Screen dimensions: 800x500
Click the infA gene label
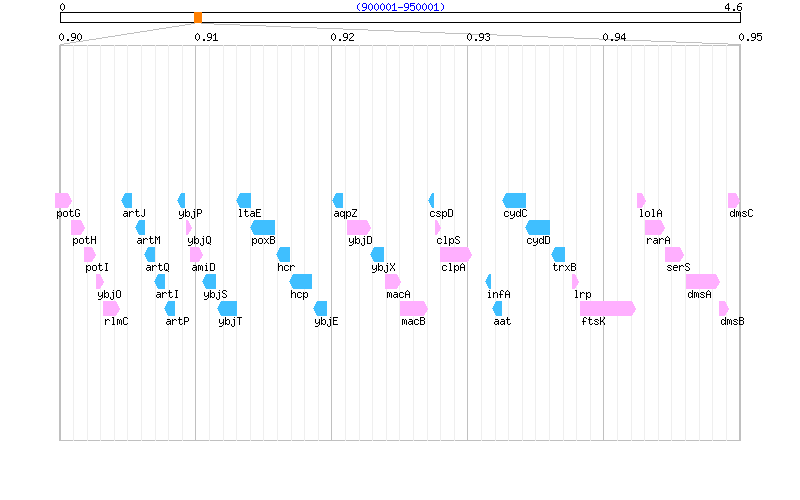498,294
